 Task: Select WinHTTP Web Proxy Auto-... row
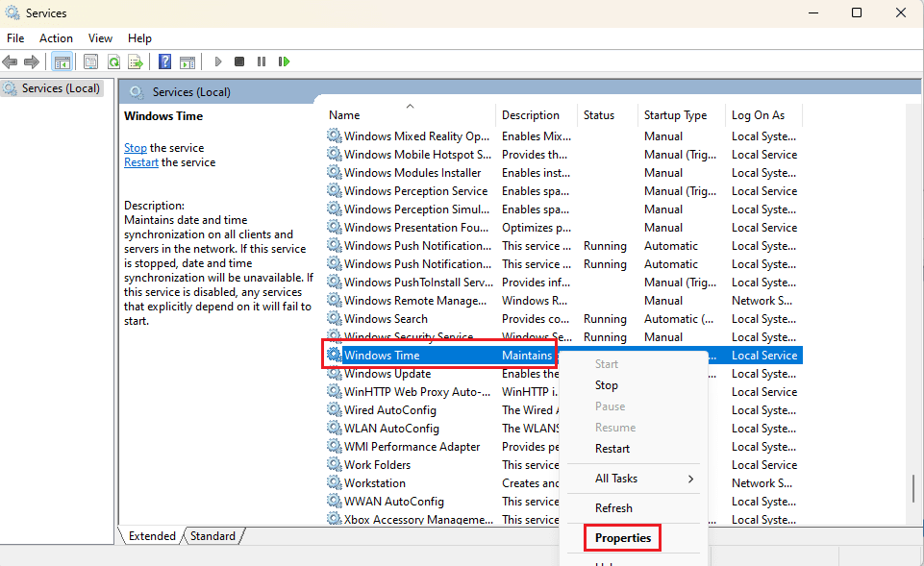(x=563, y=392)
